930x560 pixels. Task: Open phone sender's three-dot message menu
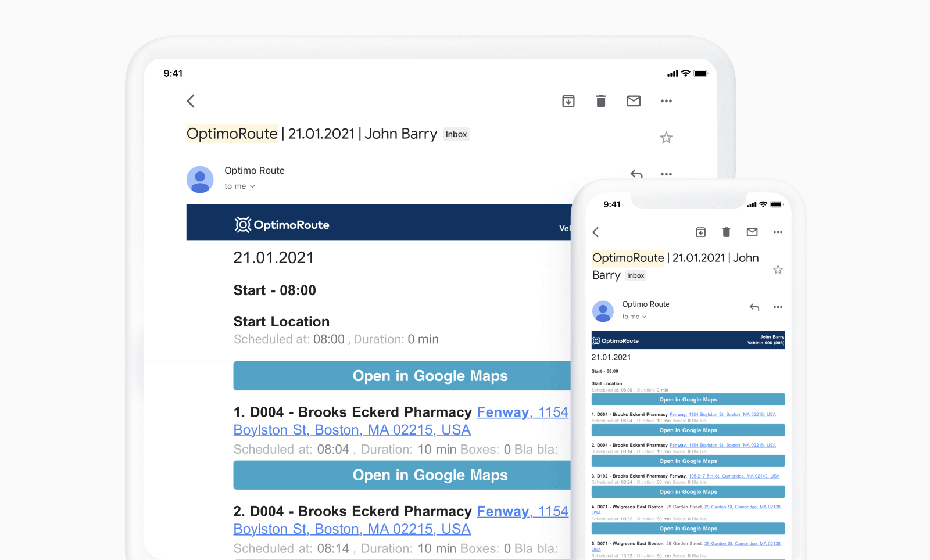point(778,307)
